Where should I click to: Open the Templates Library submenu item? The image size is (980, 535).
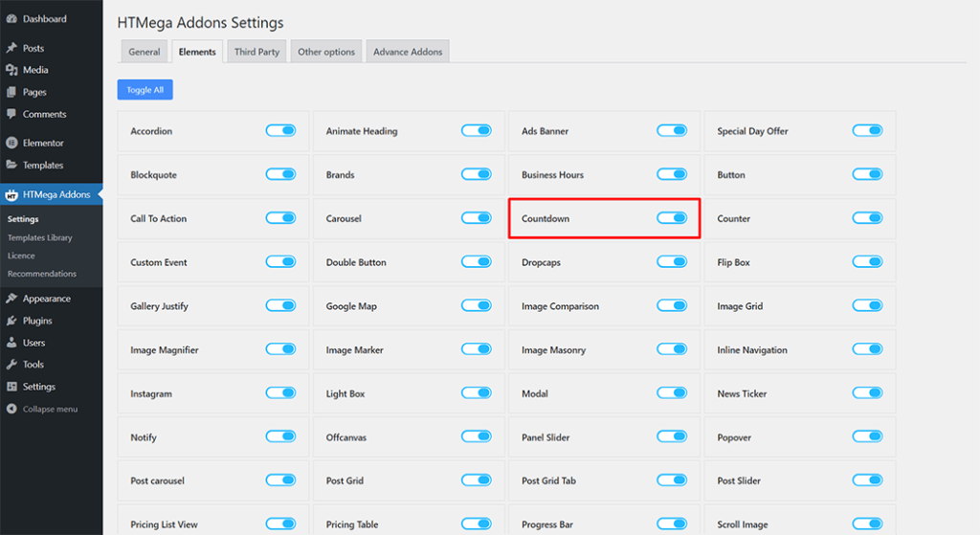[40, 237]
